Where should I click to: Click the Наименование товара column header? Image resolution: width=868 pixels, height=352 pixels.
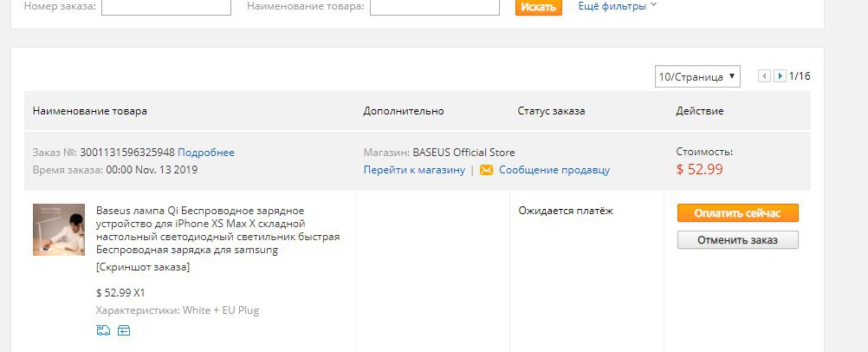(90, 111)
